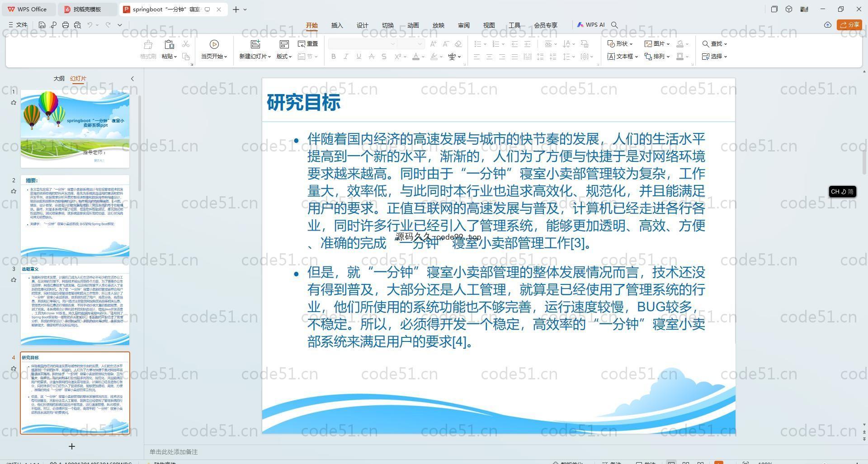Click the Redo arrow icon

pyautogui.click(x=108, y=25)
